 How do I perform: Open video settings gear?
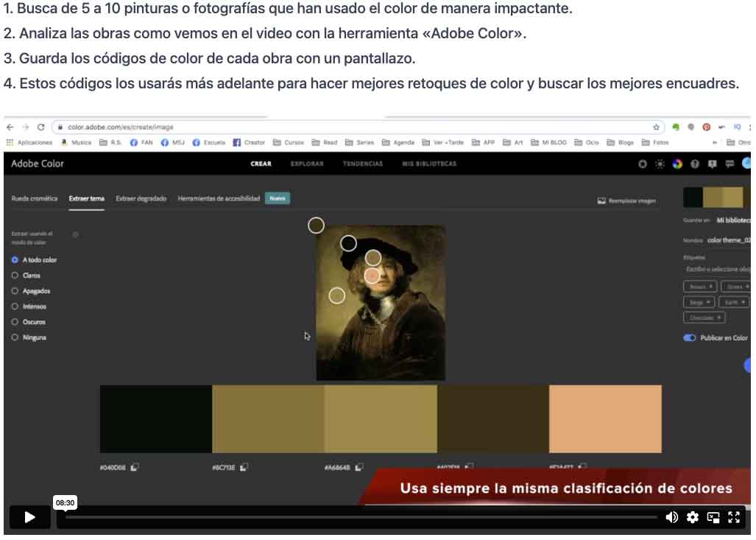(x=693, y=517)
